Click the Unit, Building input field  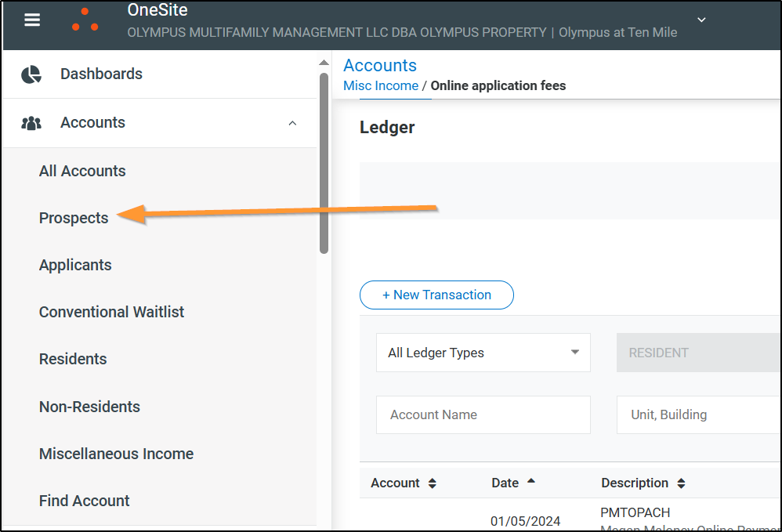697,414
